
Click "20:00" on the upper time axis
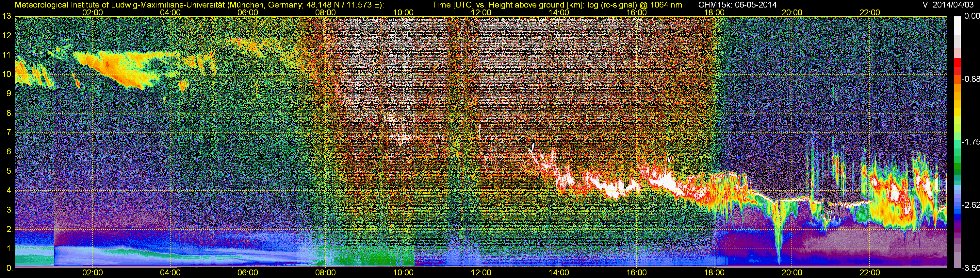(792, 12)
